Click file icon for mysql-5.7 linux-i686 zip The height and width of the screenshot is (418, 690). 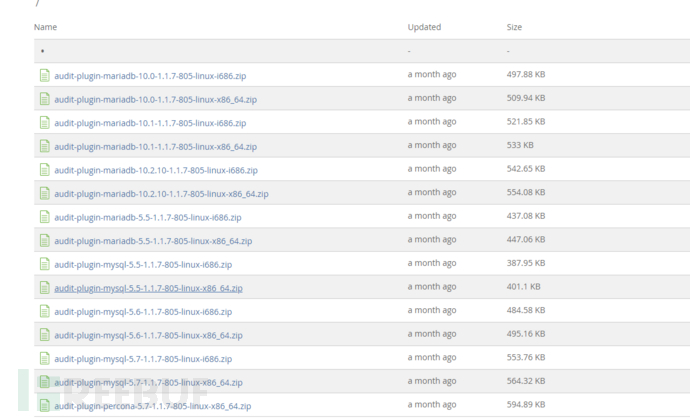[44, 359]
